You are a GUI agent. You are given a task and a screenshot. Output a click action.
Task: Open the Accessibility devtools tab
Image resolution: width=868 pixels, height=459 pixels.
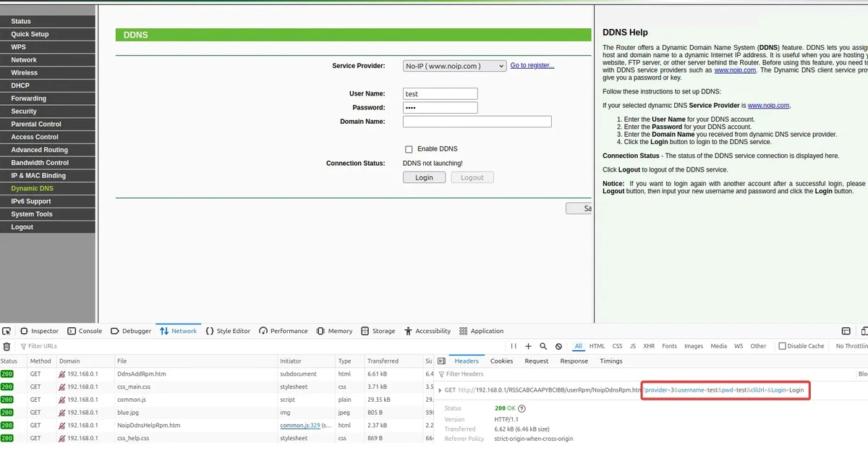point(427,331)
